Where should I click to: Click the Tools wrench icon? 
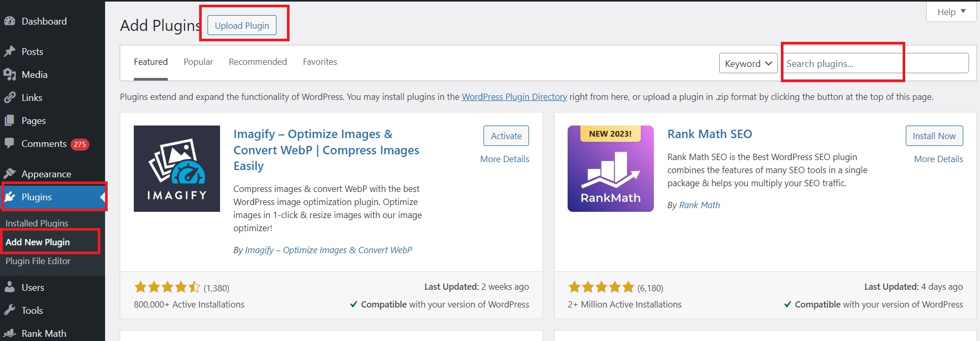tap(9, 310)
